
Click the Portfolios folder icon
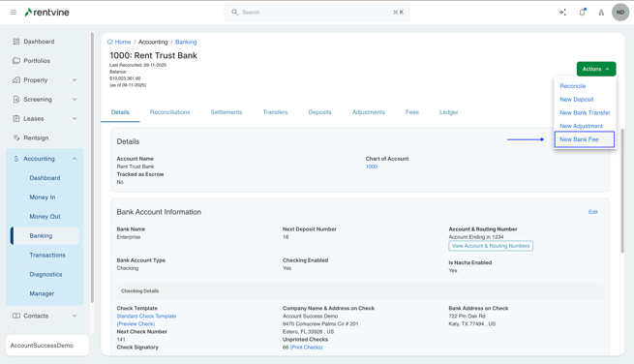[16, 61]
